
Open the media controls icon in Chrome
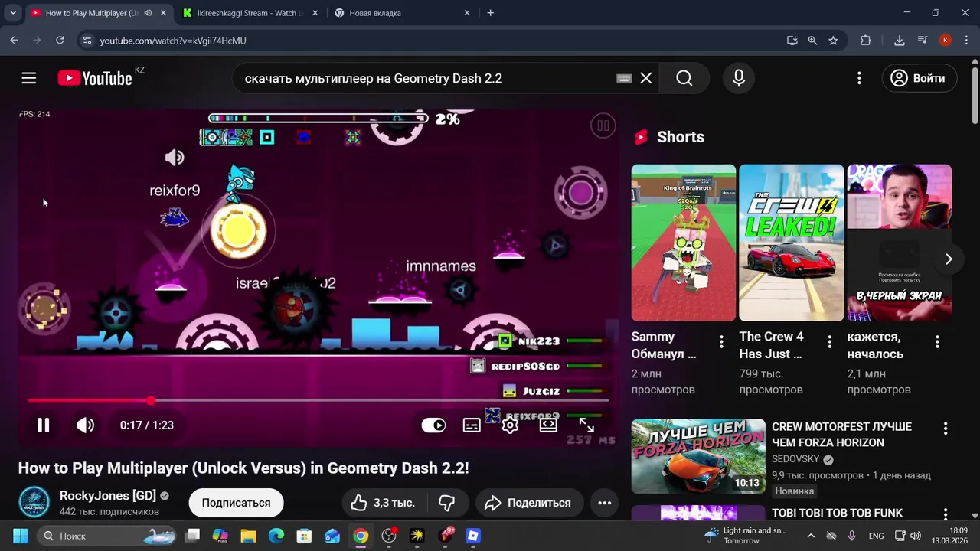click(x=923, y=41)
